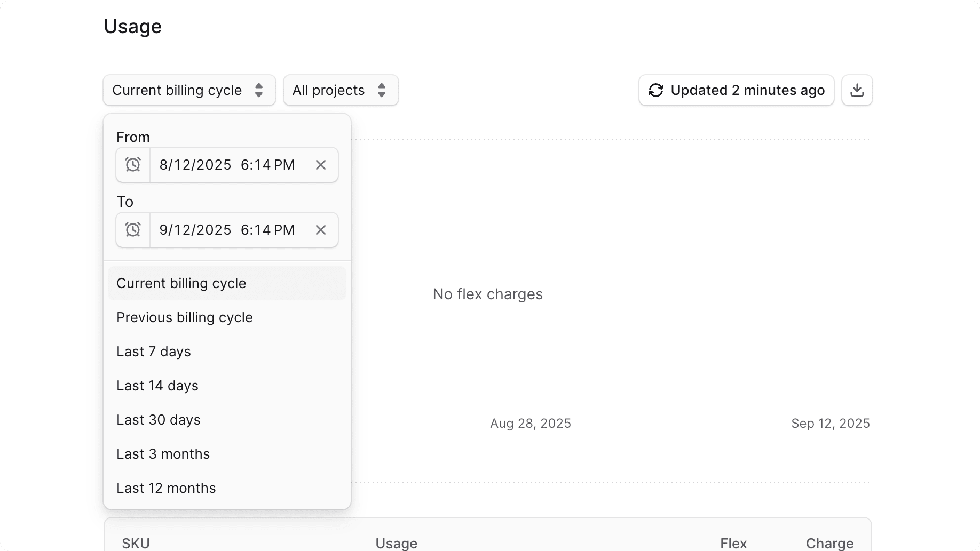Screen dimensions: 980x551
Task: Select Last 3 months option
Action: point(163,454)
